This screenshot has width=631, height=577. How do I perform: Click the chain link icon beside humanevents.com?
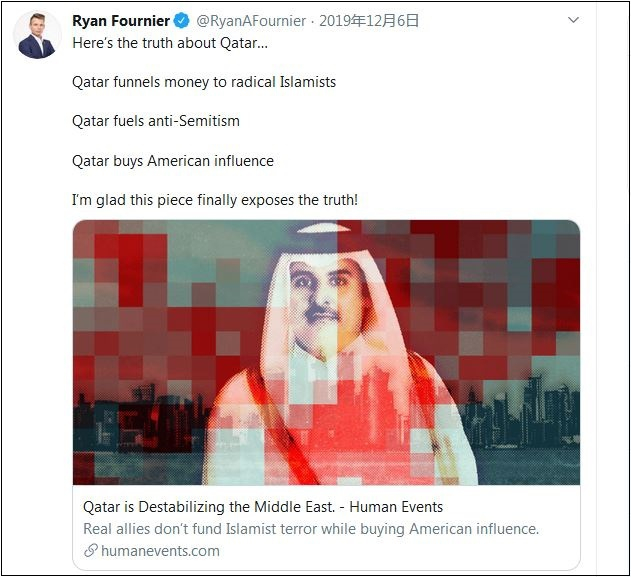[x=90, y=551]
